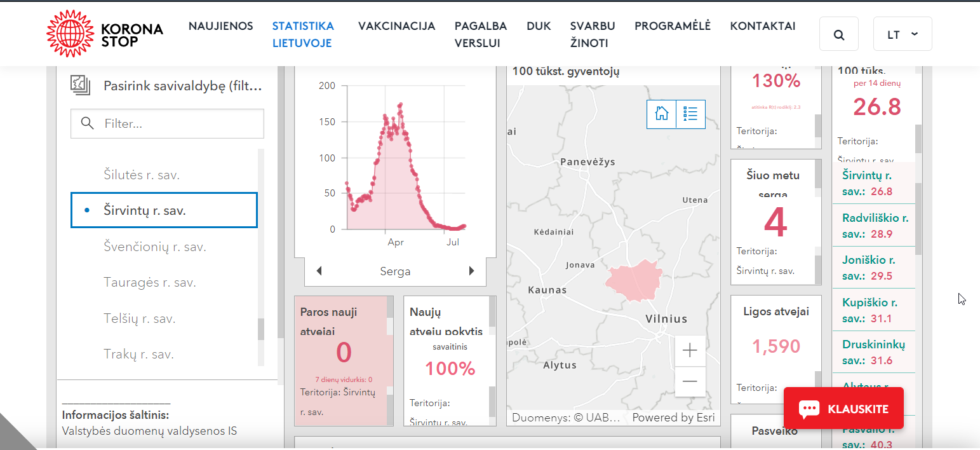
Task: Select Širvintų r. sav. in the list
Action: pos(164,210)
